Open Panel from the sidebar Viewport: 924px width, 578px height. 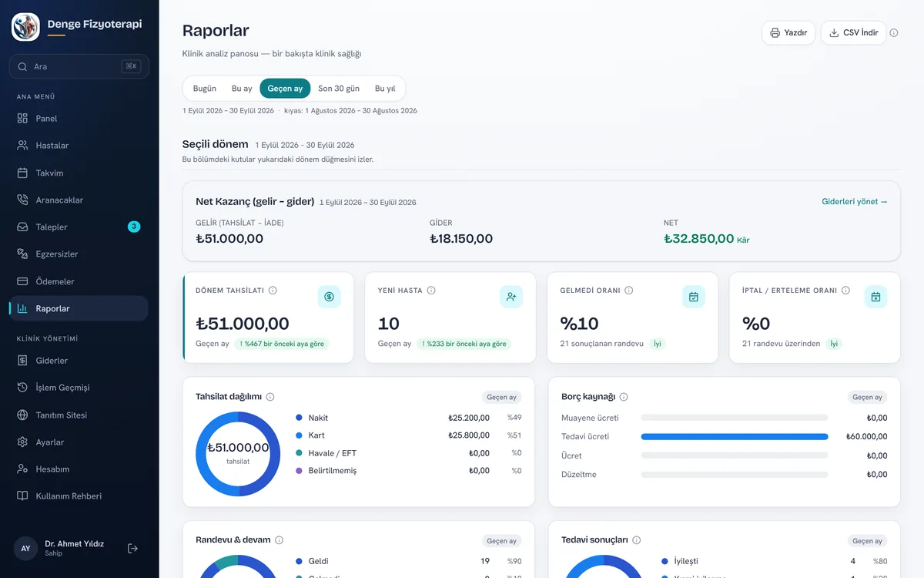(x=79, y=119)
